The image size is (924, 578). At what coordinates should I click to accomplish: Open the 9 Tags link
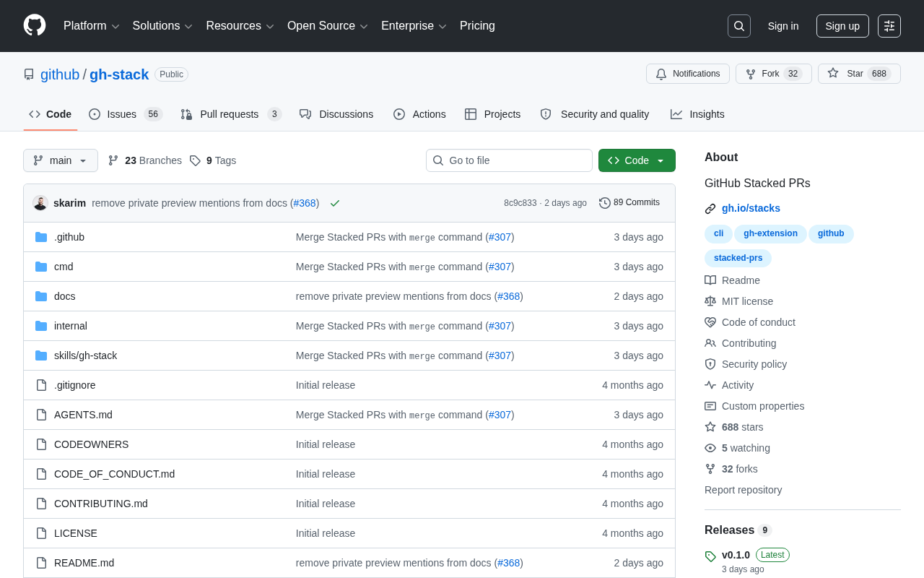(x=213, y=160)
